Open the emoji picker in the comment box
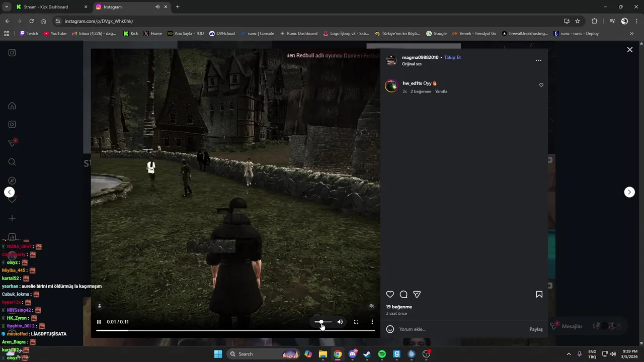Screen dimensions: 644x362 tap(390, 329)
